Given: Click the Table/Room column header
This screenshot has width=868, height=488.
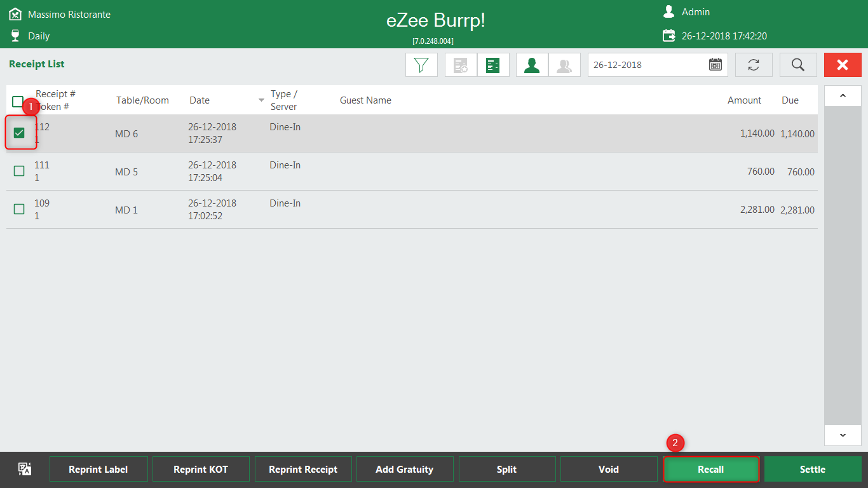Looking at the screenshot, I should 142,100.
